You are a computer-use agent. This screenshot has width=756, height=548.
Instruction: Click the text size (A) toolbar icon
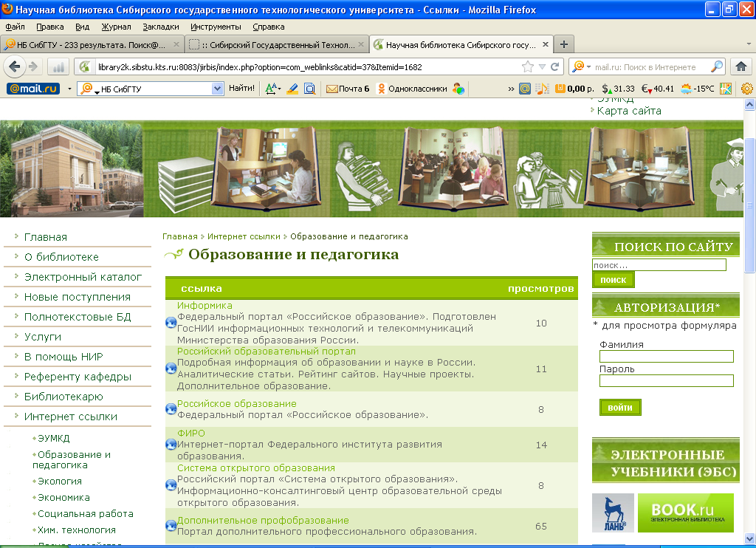pos(272,89)
